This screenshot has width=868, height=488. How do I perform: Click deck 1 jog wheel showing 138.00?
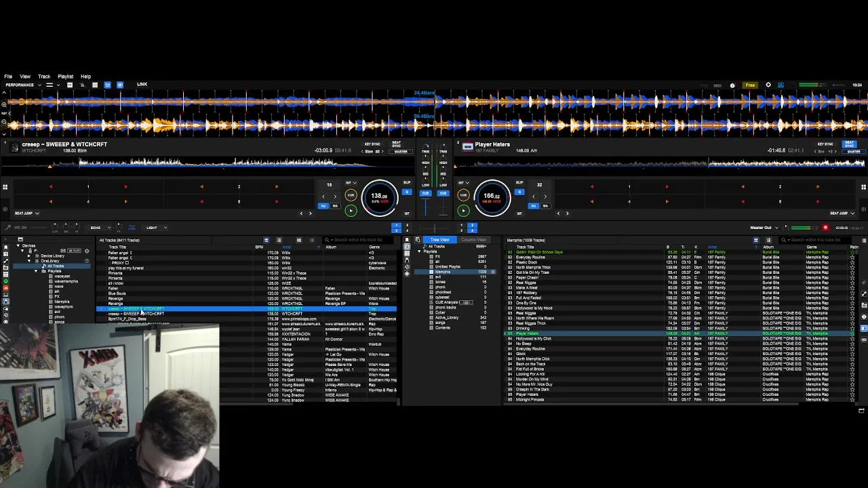pos(379,197)
